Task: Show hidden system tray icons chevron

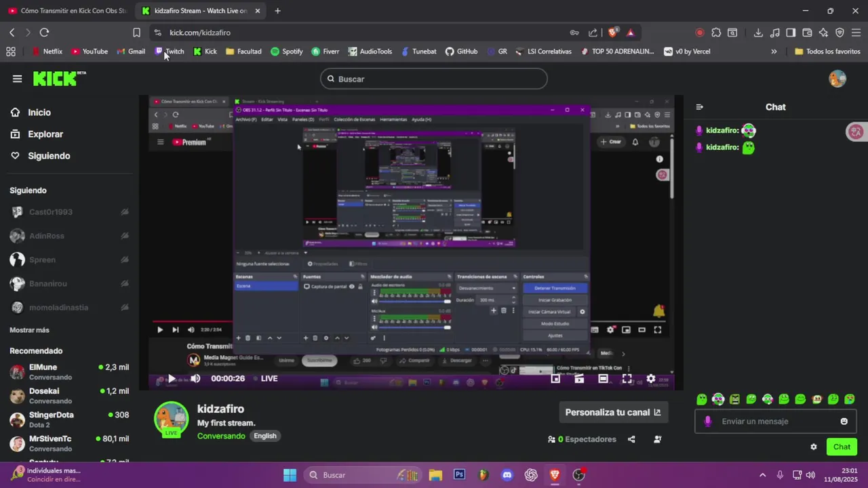Action: click(x=762, y=475)
